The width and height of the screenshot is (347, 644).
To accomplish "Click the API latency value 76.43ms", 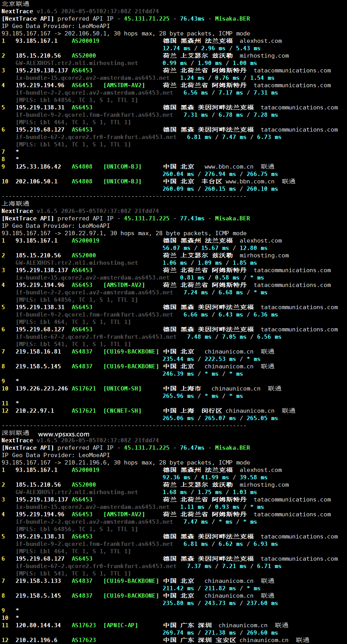I will pos(192,19).
